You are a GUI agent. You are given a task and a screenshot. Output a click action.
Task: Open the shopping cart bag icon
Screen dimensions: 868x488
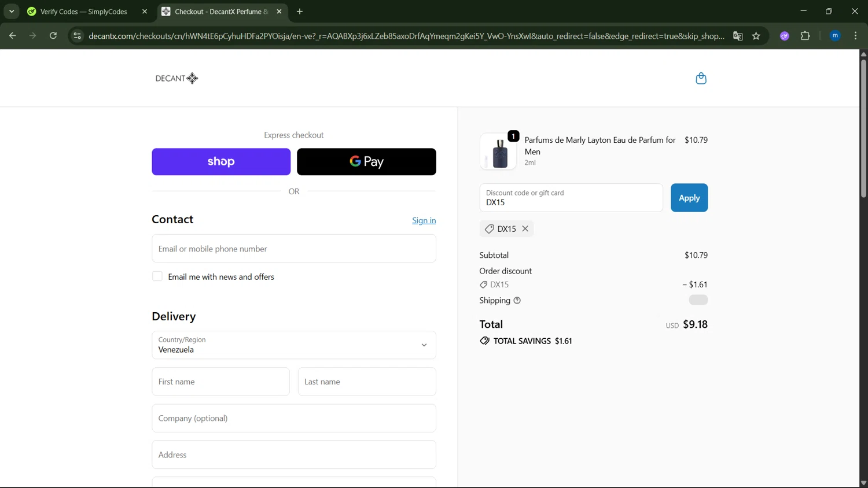[x=701, y=78]
